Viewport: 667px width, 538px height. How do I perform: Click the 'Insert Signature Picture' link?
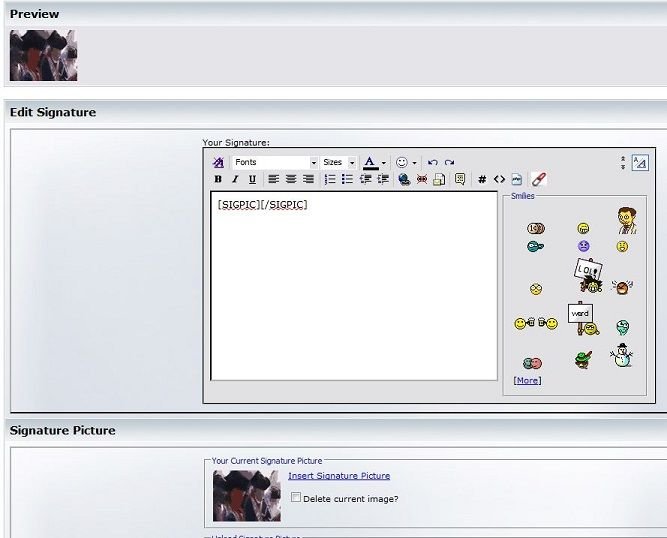coord(339,476)
